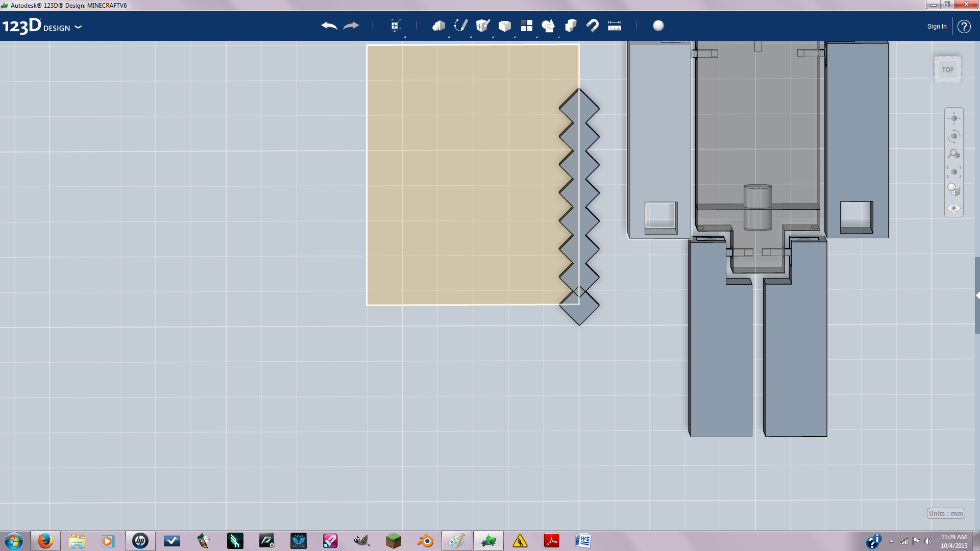The image size is (980, 551).
Task: Expand the Sketch flyout arrow
Action: (x=471, y=37)
